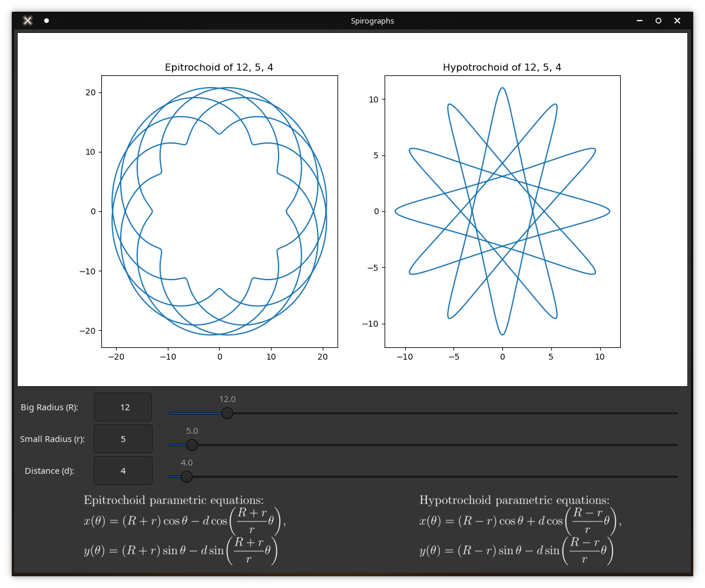This screenshot has width=705, height=588.
Task: Close the Spirographs window
Action: point(677,21)
